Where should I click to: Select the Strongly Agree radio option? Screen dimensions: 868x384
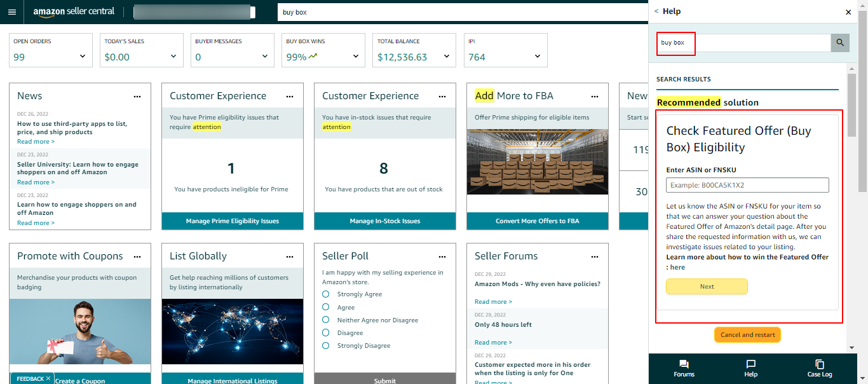pyautogui.click(x=326, y=294)
